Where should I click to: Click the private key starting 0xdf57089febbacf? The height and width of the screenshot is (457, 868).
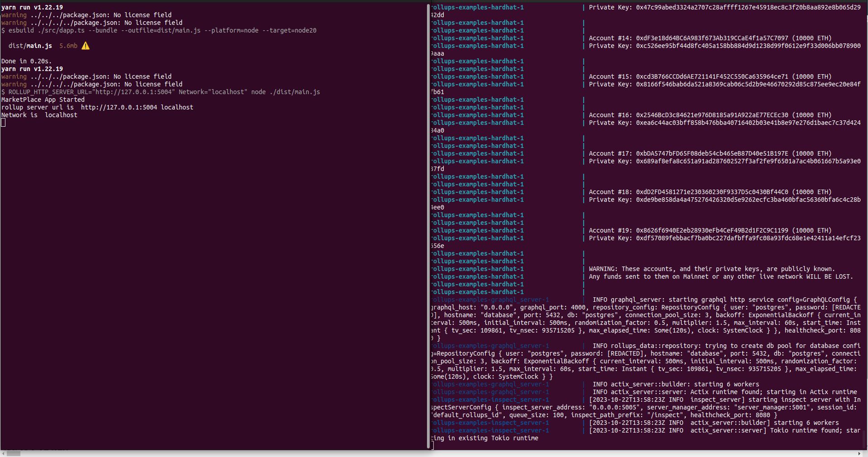tap(724, 238)
